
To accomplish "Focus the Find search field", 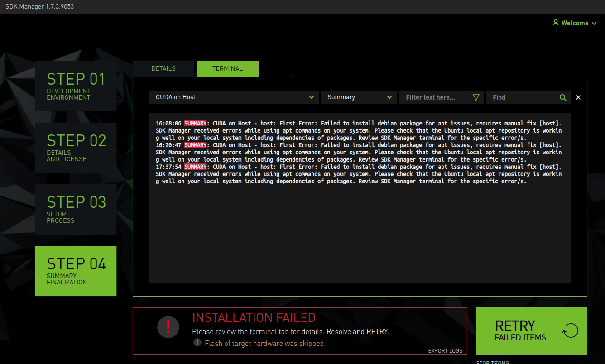I will [x=528, y=97].
